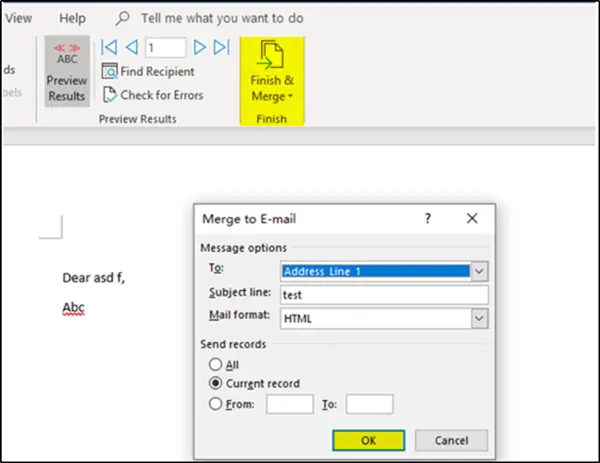Switch to the View ribbon tab

[x=18, y=18]
